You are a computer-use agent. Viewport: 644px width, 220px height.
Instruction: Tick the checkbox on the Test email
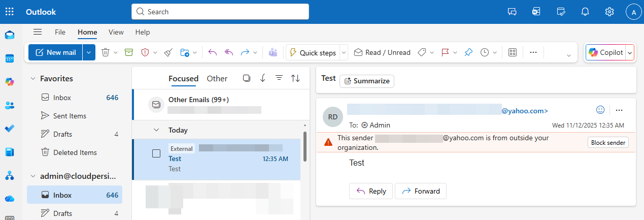(x=156, y=153)
